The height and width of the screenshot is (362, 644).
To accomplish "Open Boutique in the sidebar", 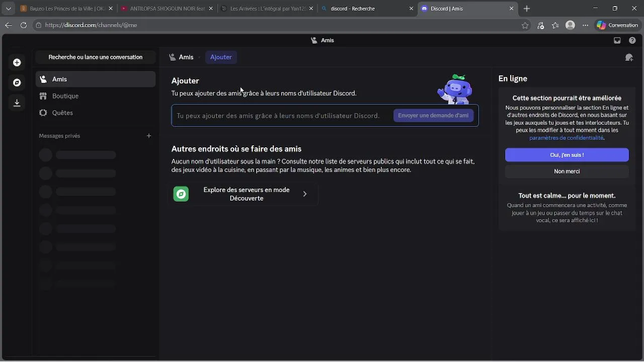I will tap(96, 96).
